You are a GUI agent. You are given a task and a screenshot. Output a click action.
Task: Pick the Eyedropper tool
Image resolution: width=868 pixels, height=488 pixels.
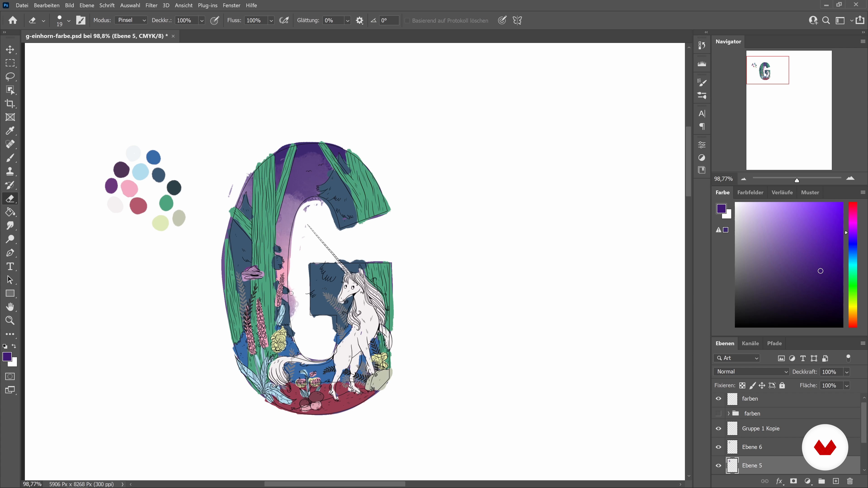click(10, 131)
